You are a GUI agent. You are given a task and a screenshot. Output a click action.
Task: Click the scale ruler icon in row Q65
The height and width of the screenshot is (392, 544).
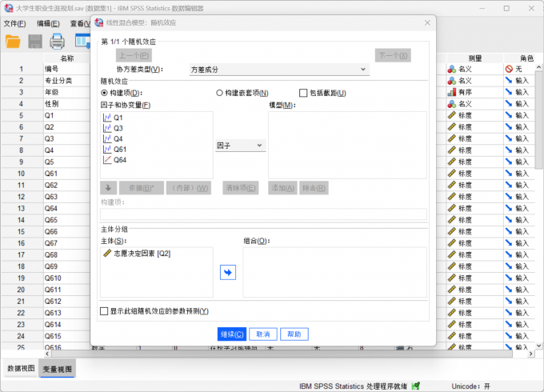[452, 220]
